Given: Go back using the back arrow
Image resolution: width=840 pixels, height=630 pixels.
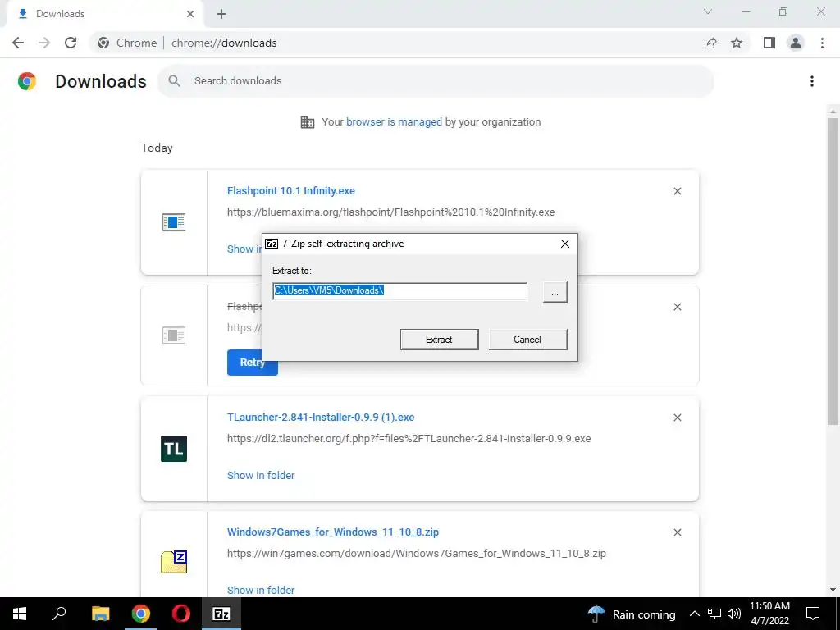Looking at the screenshot, I should coord(18,43).
